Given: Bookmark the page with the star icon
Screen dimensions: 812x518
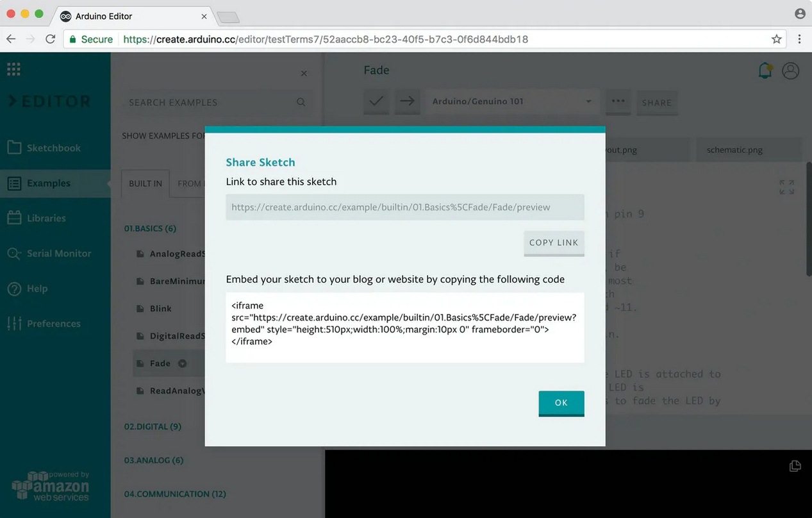Looking at the screenshot, I should point(777,39).
